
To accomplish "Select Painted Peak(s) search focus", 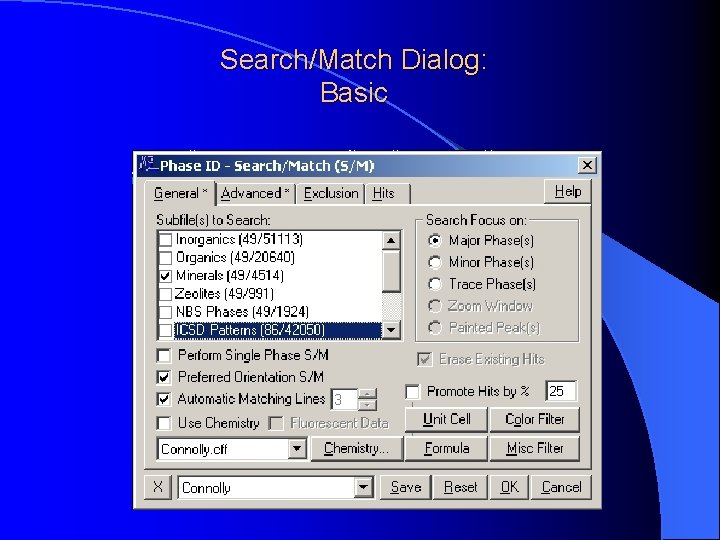I will (435, 328).
